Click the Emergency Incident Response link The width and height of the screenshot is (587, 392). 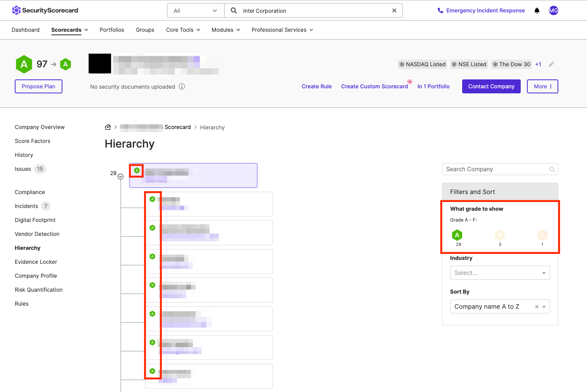485,10
